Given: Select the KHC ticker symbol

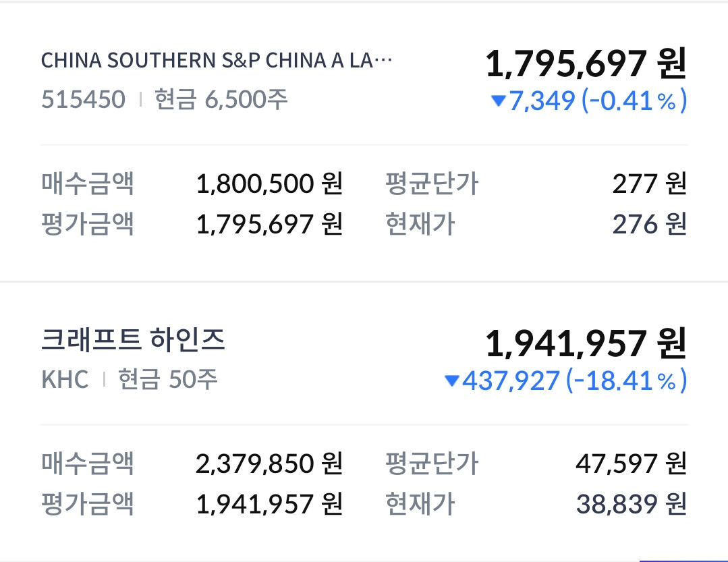Looking at the screenshot, I should click(x=65, y=380).
